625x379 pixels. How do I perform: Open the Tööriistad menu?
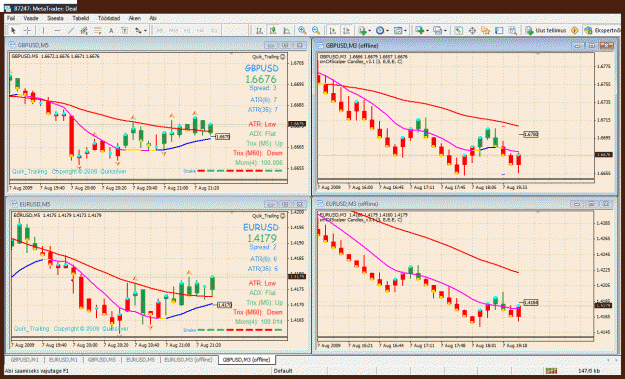[108, 18]
